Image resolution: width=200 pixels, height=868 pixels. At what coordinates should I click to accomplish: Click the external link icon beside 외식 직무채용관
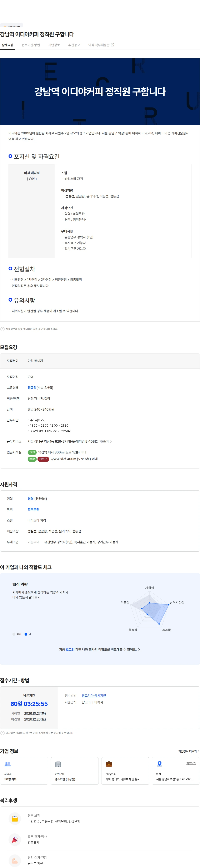click(113, 45)
